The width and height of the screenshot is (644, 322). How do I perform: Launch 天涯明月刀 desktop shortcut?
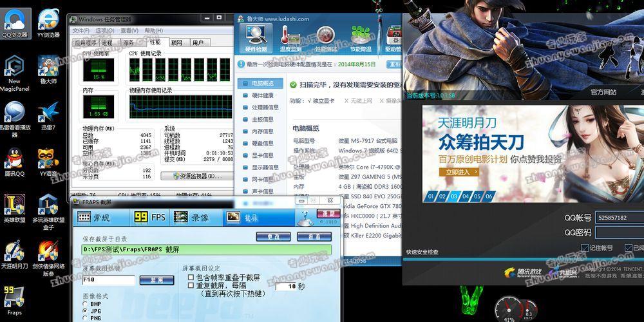tap(15, 254)
